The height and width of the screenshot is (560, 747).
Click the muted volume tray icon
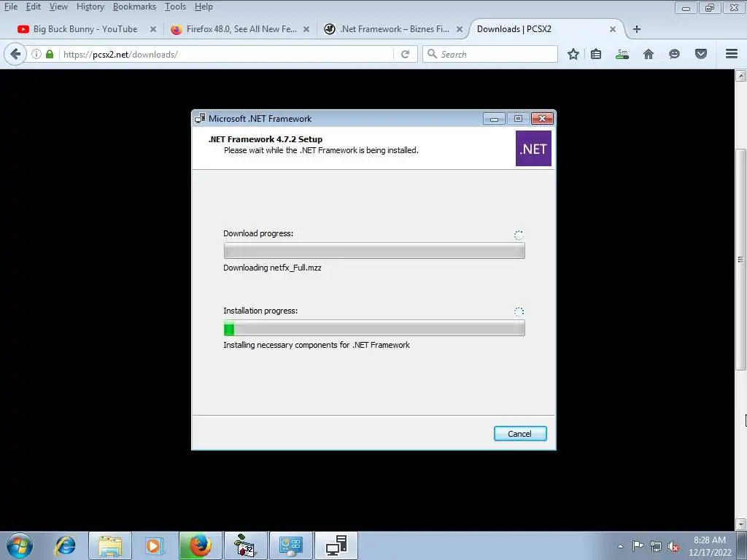click(673, 546)
